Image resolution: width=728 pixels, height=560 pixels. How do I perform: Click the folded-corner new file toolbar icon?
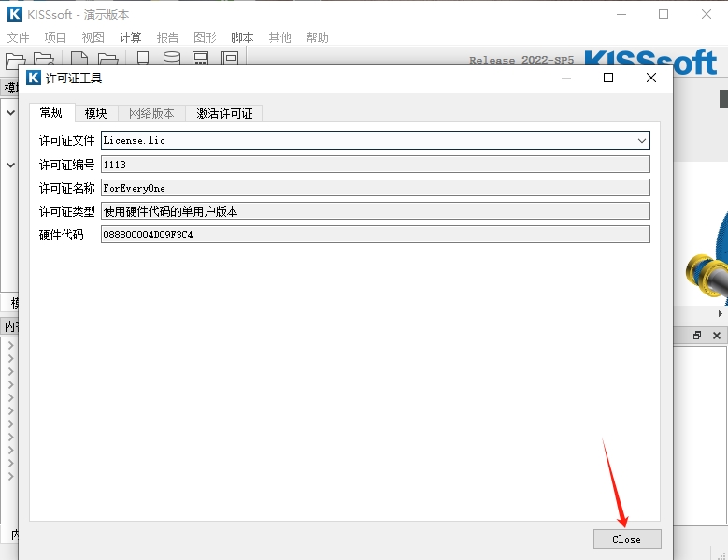pyautogui.click(x=79, y=59)
